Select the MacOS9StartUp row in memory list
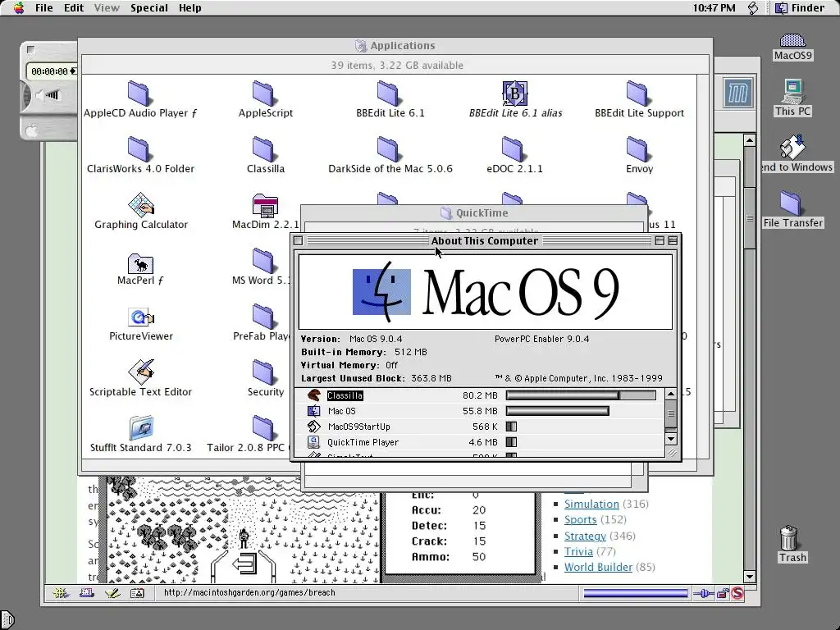840x630 pixels. (x=479, y=427)
